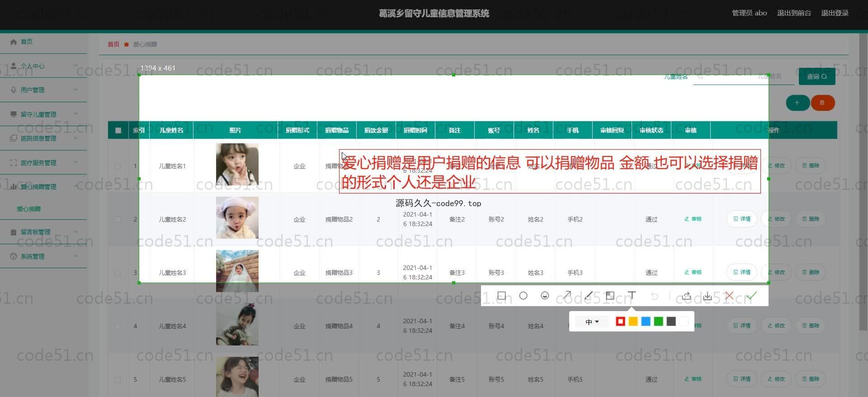Expand the 用户管理 sidebar menu

43,90
